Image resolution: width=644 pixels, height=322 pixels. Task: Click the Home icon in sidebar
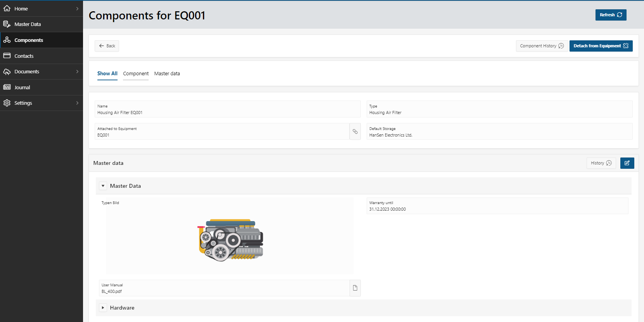(x=7, y=9)
